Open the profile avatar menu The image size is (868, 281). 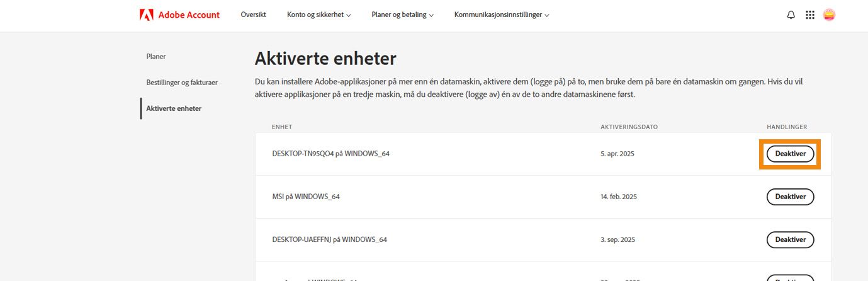point(830,15)
